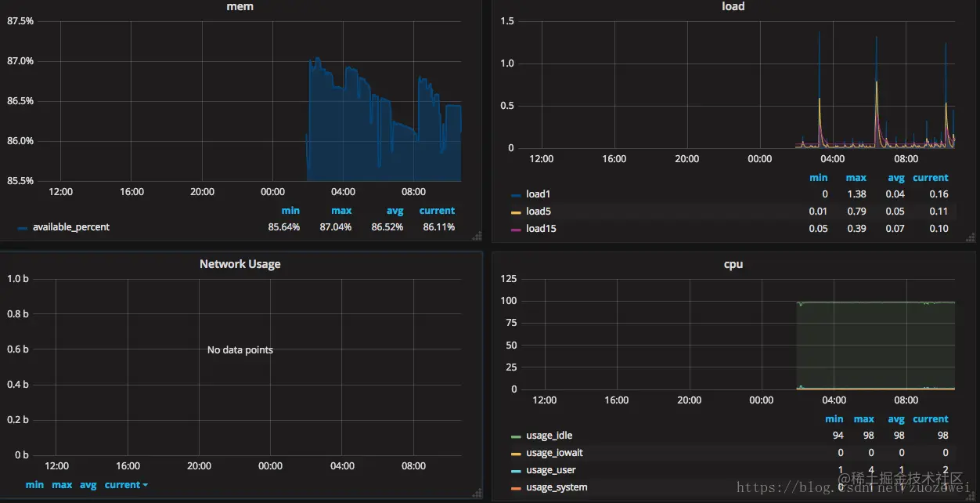Sort load legend by current column
Image resolution: width=980 pixels, height=503 pixels.
(930, 178)
